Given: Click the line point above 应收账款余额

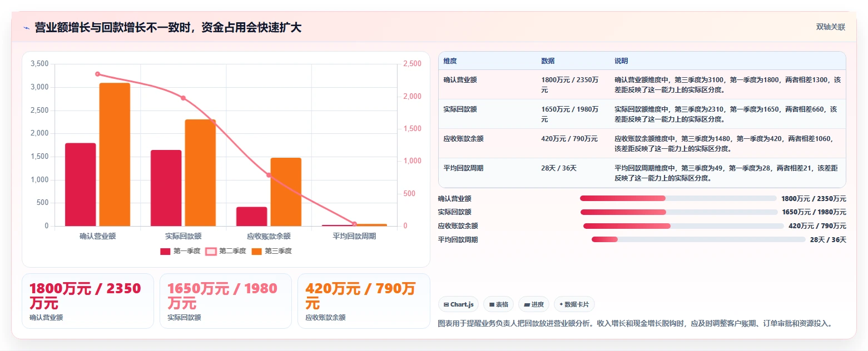Looking at the screenshot, I should click(269, 175).
